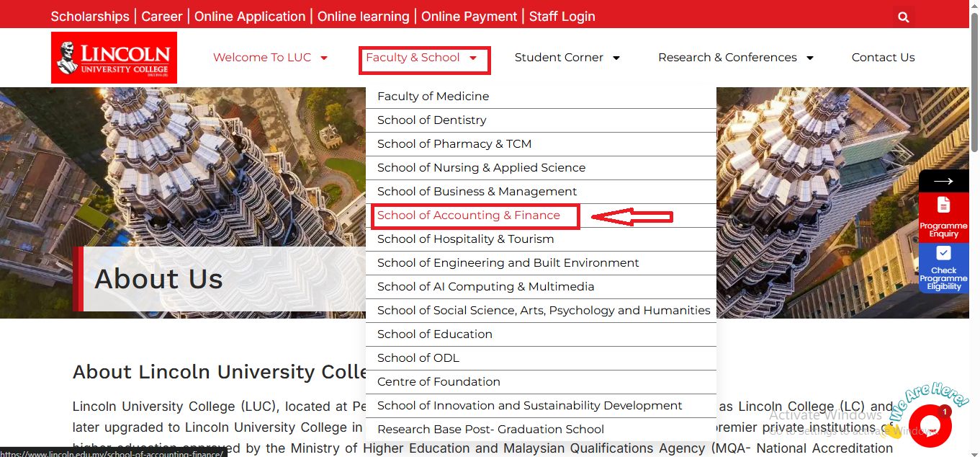The width and height of the screenshot is (980, 457).
Task: Click the Check Programme Eligibility checkmark icon
Action: [943, 253]
